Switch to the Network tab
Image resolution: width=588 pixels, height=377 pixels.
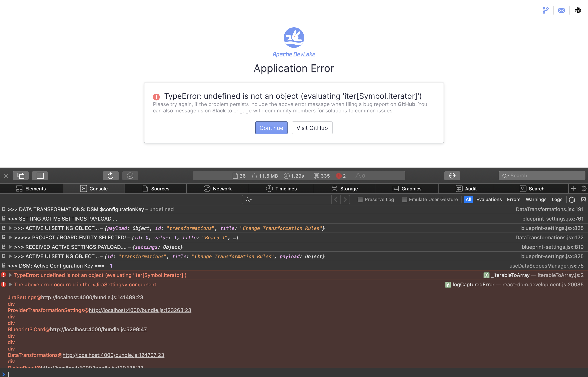[218, 188]
